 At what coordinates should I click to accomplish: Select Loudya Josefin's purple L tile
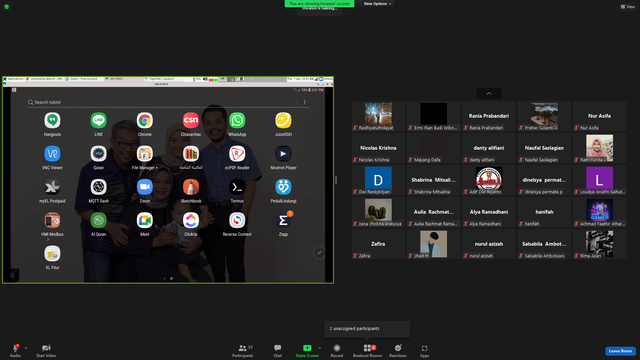point(599,180)
